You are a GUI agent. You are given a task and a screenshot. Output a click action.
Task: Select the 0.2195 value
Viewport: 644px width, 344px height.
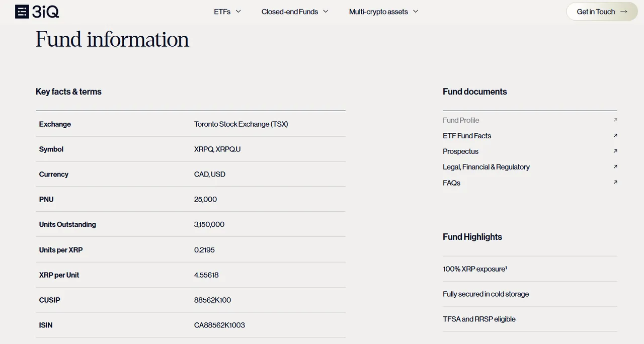point(204,250)
